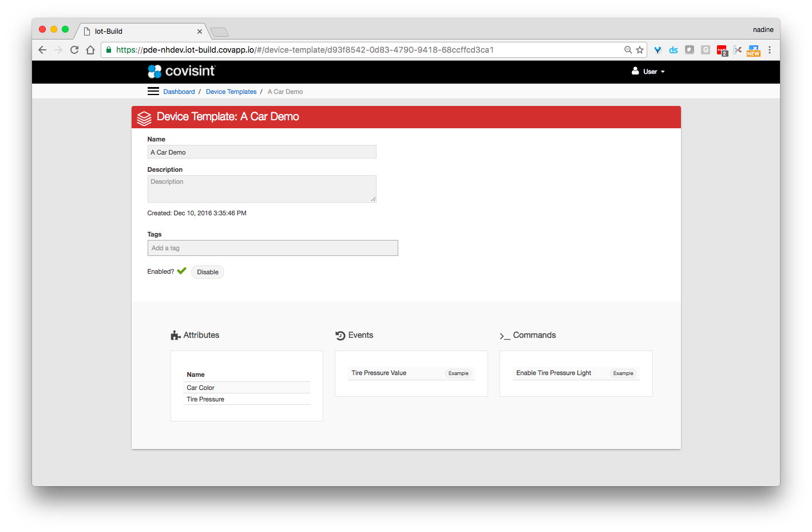Click Example for Enable Tire Pressure Light
812x532 pixels.
pos(623,373)
